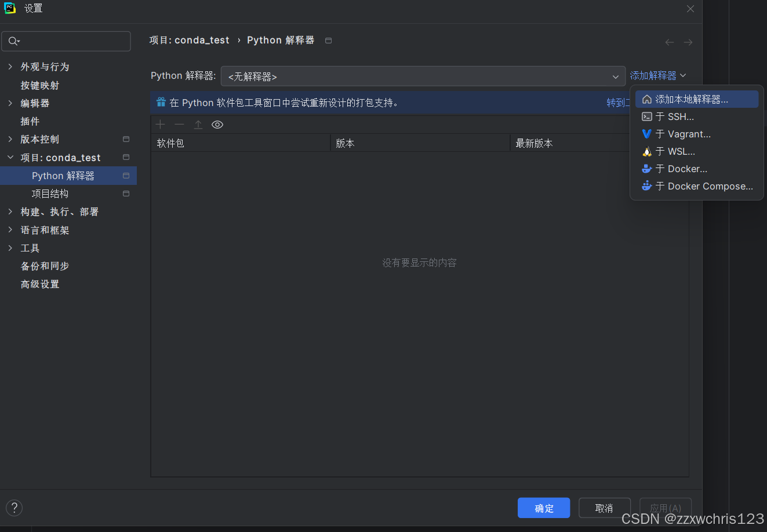The height and width of the screenshot is (532, 767).
Task: Click the uninstall package minus icon
Action: click(x=179, y=125)
